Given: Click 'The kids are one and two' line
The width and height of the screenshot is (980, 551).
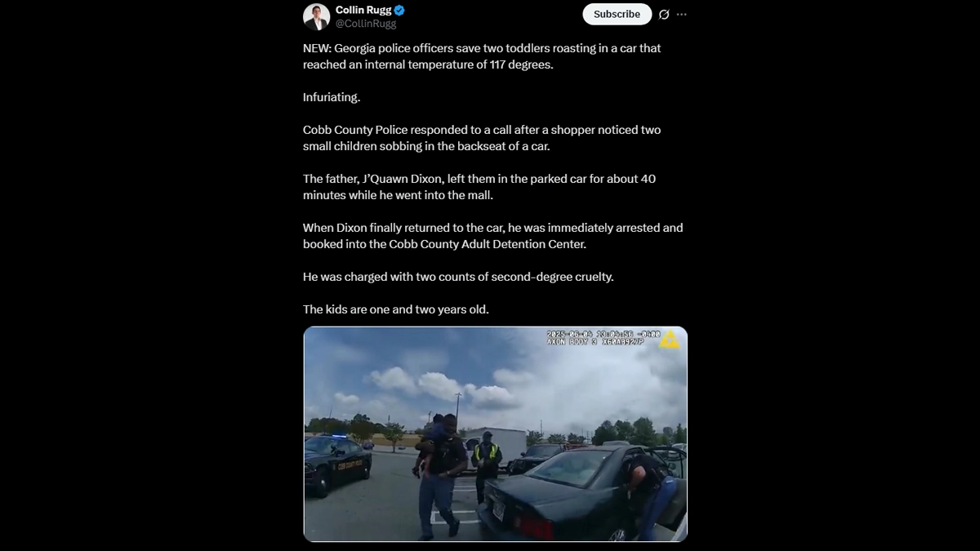Looking at the screenshot, I should [x=396, y=309].
